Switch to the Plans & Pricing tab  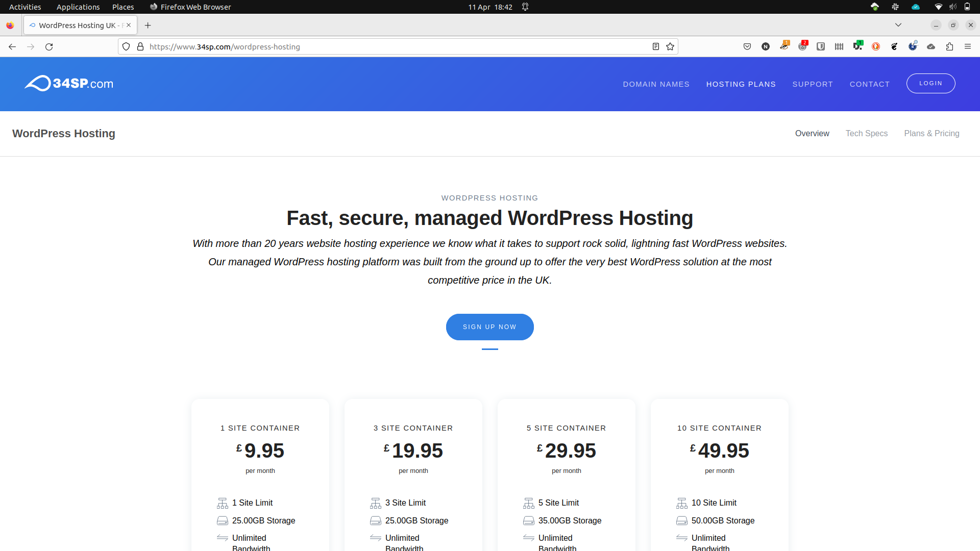tap(932, 133)
